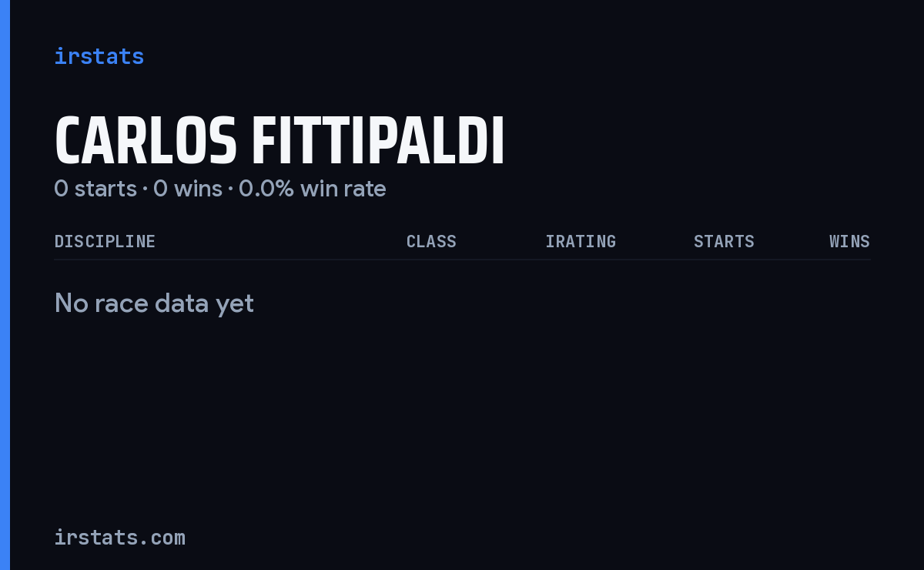The width and height of the screenshot is (924, 570).
Task: Click the "0.0%" win rate value
Action: click(x=266, y=189)
